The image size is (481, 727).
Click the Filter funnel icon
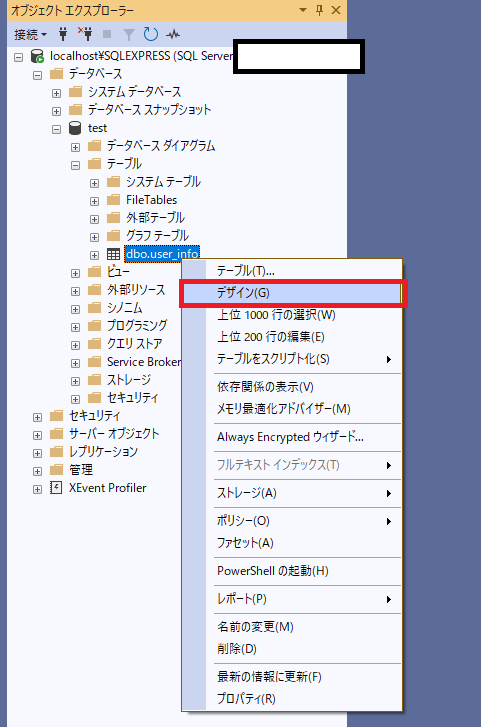pos(129,34)
